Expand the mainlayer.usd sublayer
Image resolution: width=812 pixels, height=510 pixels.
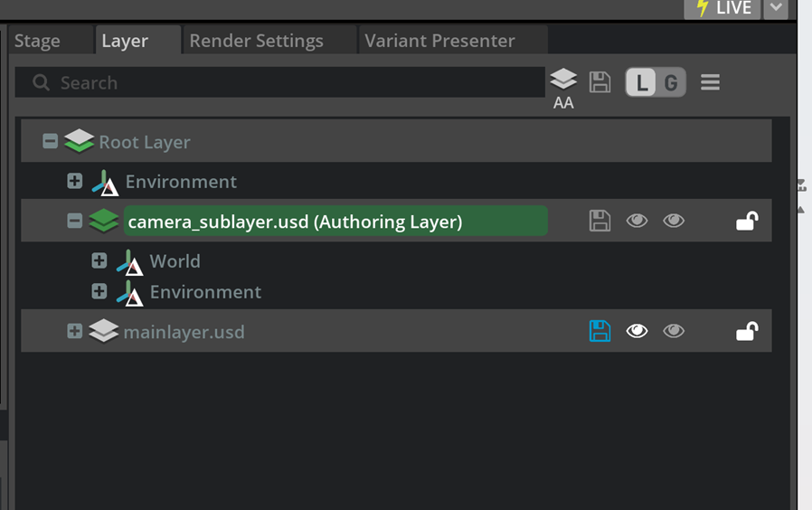[x=75, y=332]
